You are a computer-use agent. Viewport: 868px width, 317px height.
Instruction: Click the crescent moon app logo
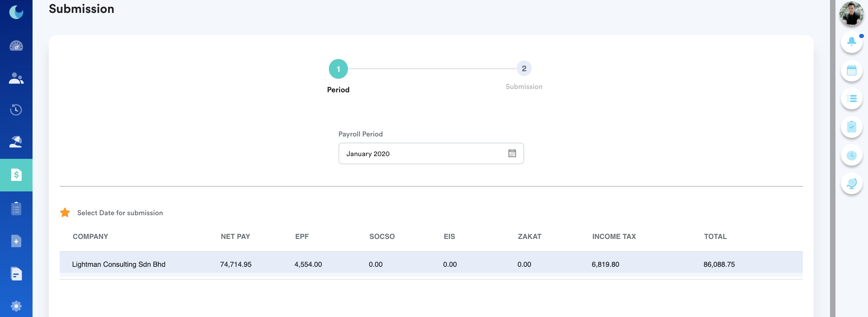16,13
